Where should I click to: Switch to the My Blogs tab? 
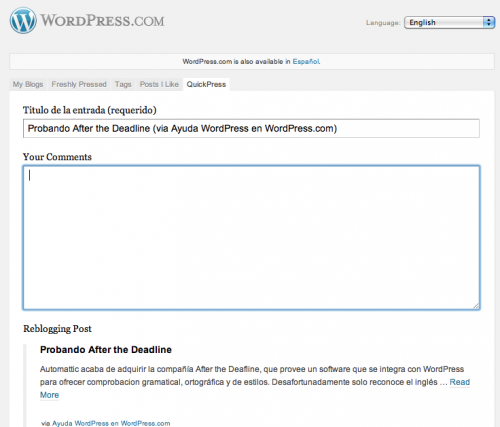coord(28,84)
